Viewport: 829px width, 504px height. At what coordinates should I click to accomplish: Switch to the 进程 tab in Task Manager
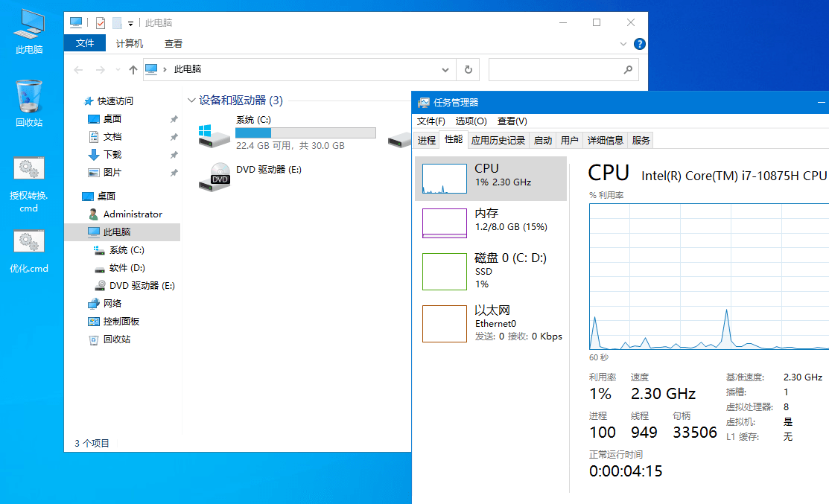[427, 139]
